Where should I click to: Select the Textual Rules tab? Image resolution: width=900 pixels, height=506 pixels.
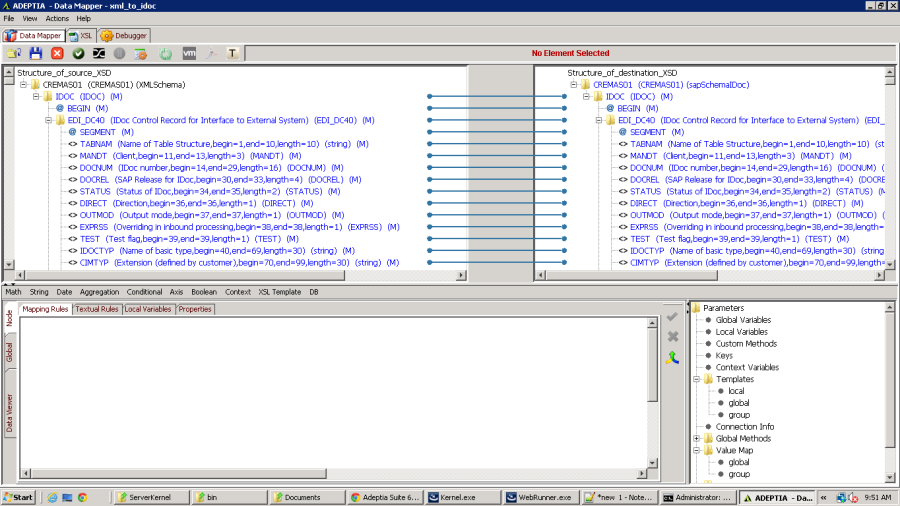click(x=96, y=309)
